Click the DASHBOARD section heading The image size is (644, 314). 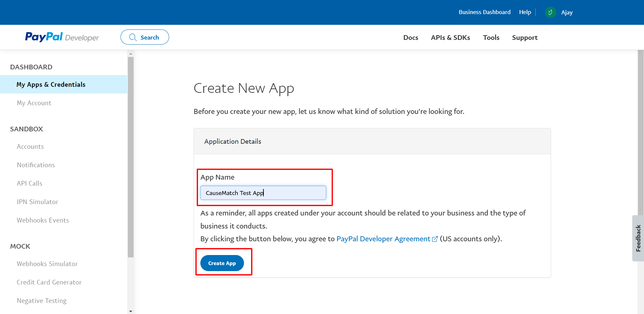click(x=31, y=67)
